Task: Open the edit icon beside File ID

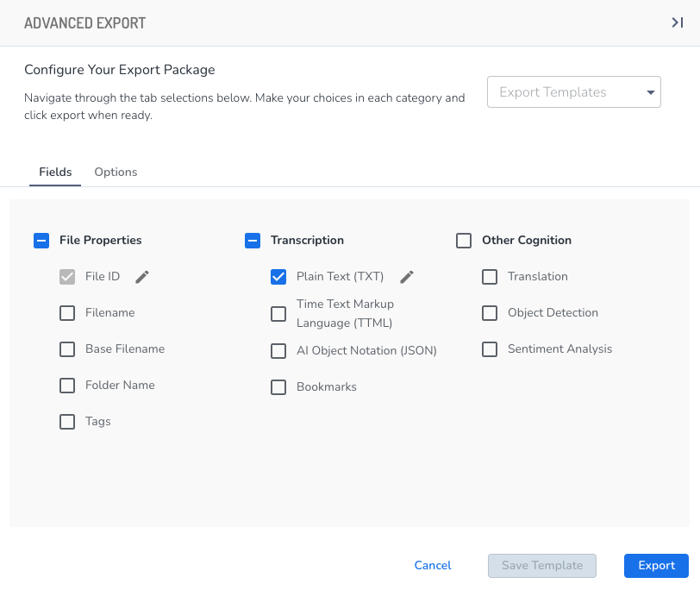Action: click(142, 276)
